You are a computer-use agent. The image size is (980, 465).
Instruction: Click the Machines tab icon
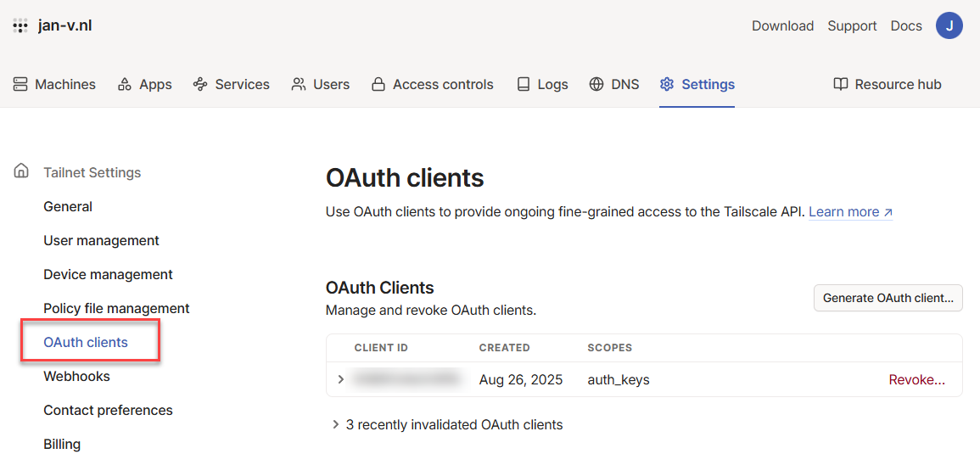(20, 84)
